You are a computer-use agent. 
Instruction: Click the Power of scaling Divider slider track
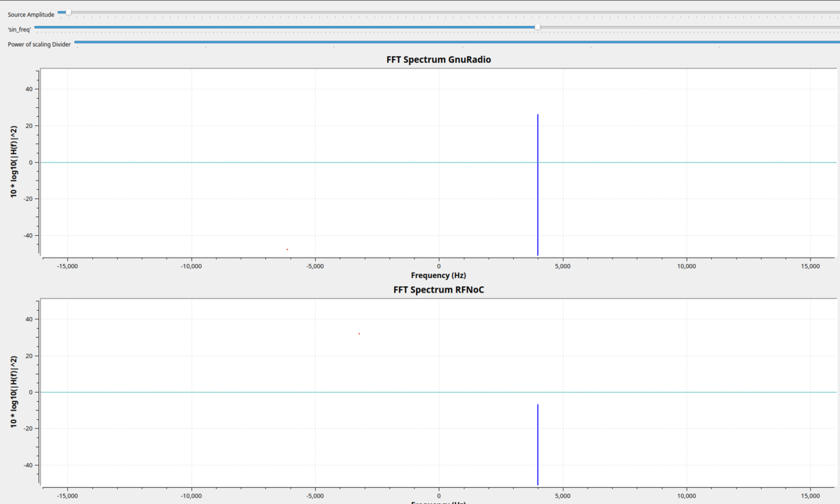455,43
